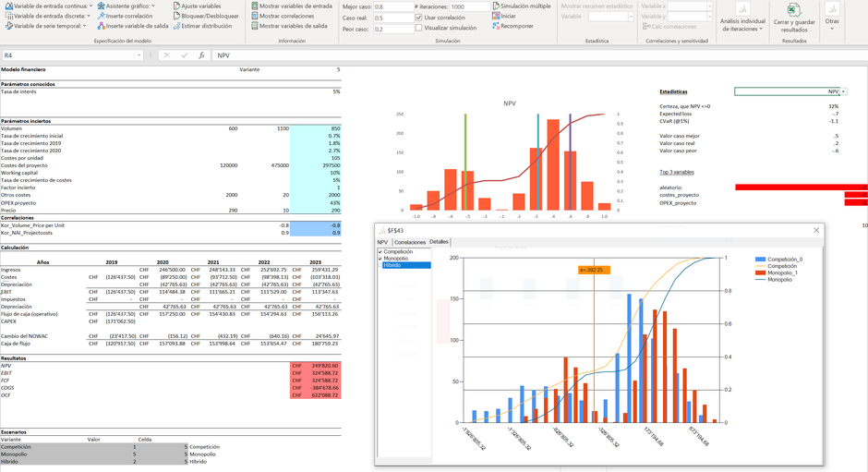Click Estadísticas heading link

click(673, 91)
